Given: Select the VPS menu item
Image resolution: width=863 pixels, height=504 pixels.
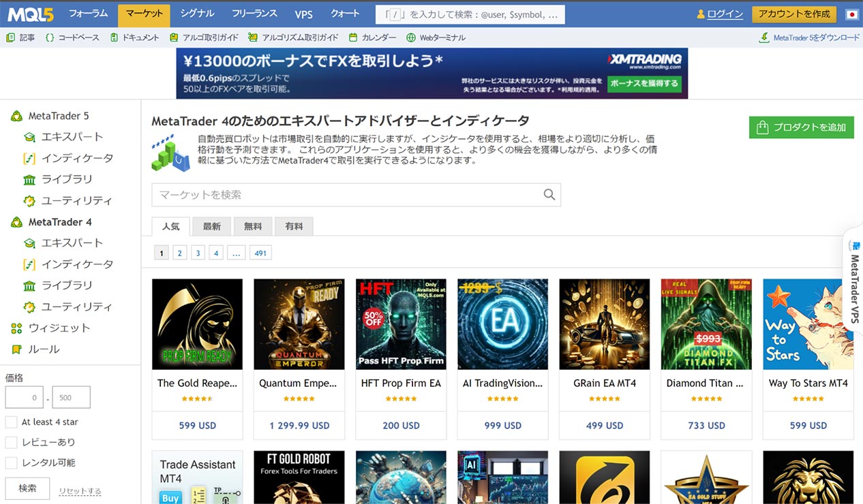Looking at the screenshot, I should [x=304, y=14].
